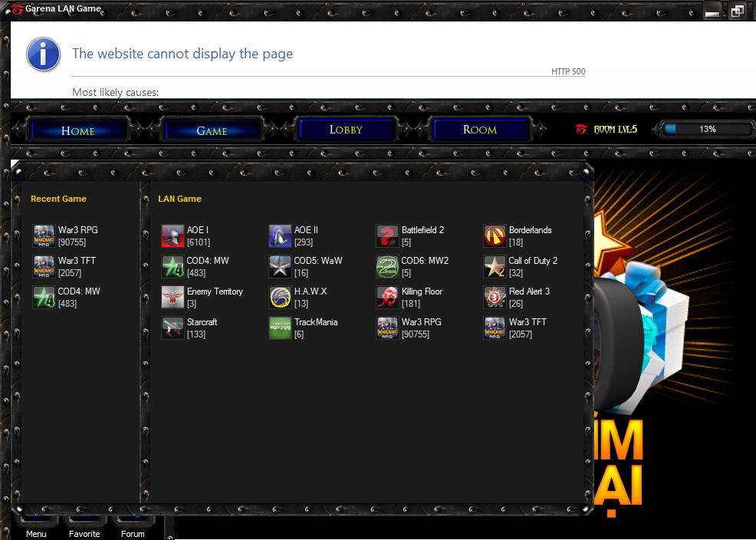756x540 pixels.
Task: Click the "[3]" count under Enemy Territory
Action: (192, 304)
